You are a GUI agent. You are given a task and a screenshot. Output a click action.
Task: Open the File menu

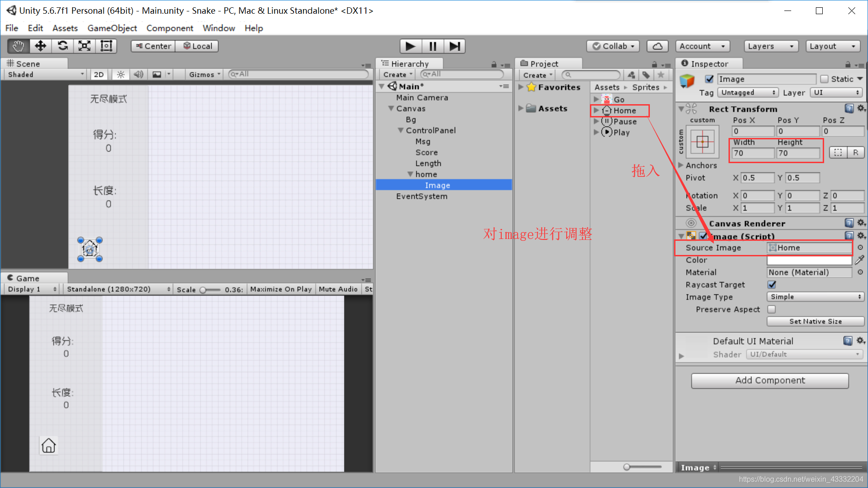coord(12,28)
